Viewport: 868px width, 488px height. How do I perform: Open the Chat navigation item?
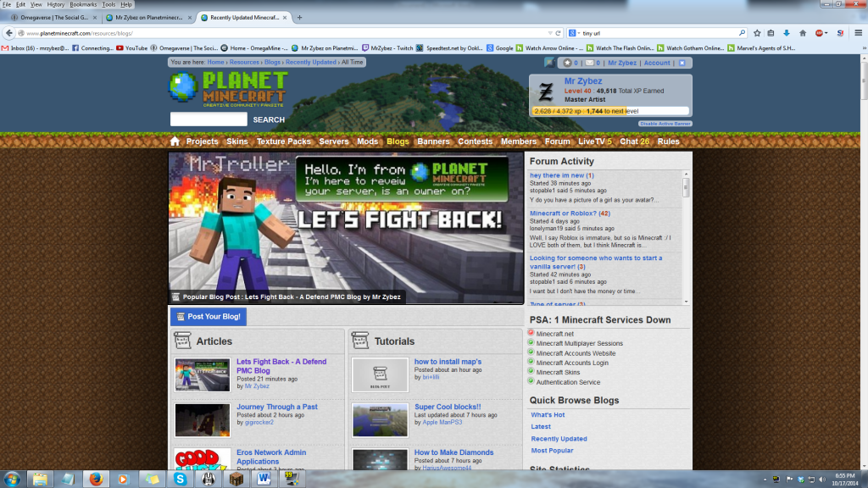pos(634,141)
